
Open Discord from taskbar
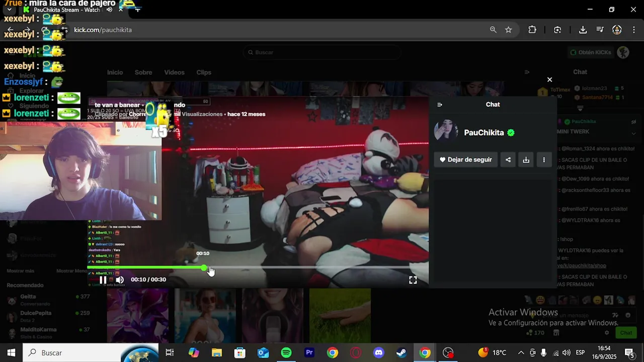(x=379, y=353)
